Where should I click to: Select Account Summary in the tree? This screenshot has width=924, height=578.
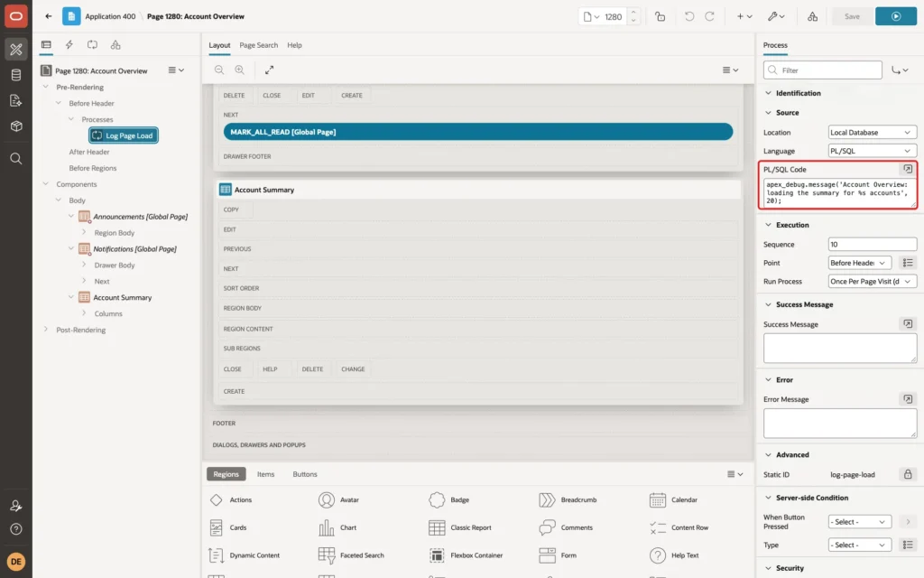tap(122, 297)
